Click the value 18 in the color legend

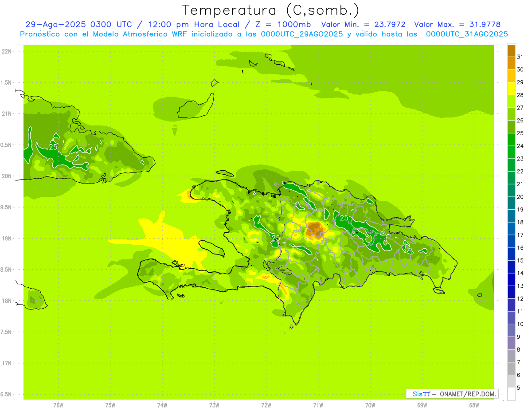[x=520, y=222]
